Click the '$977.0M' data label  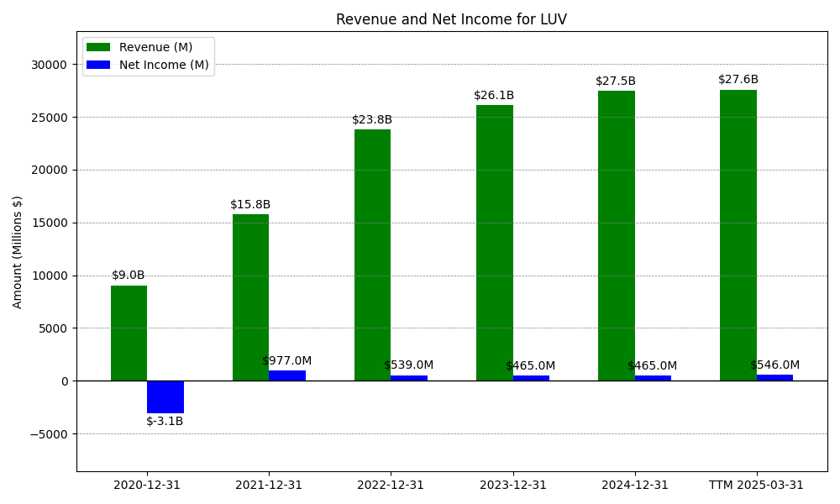tap(287, 361)
